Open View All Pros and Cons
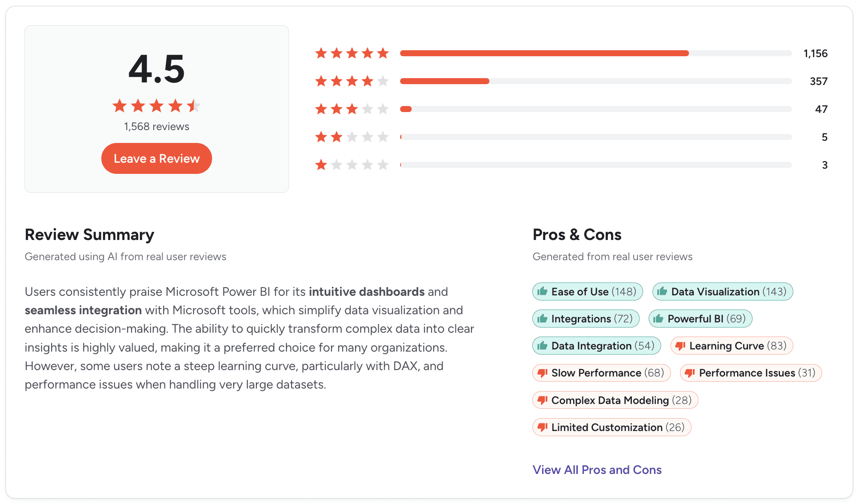 point(597,470)
